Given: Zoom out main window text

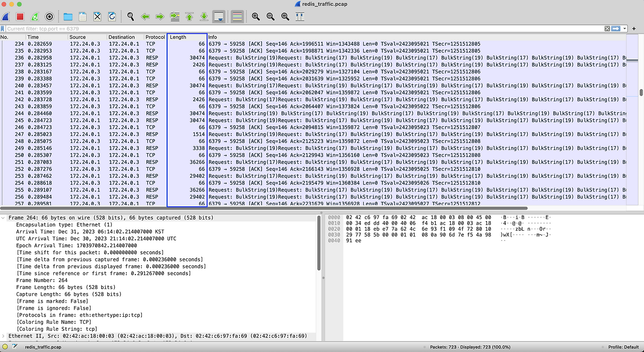Looking at the screenshot, I should (270, 17).
